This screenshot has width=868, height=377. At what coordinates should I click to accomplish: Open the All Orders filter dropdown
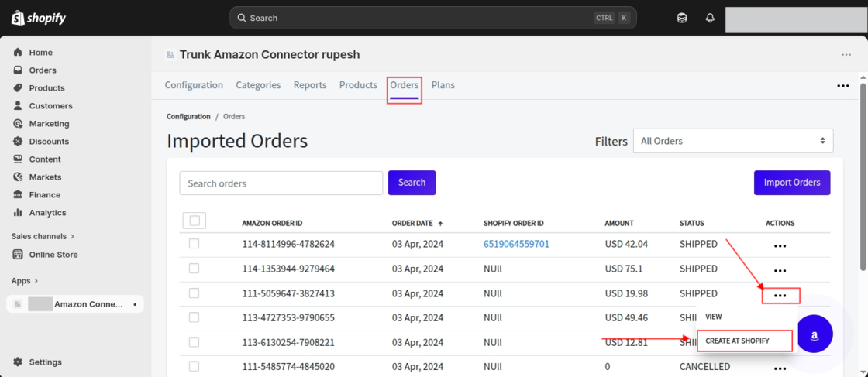tap(732, 141)
